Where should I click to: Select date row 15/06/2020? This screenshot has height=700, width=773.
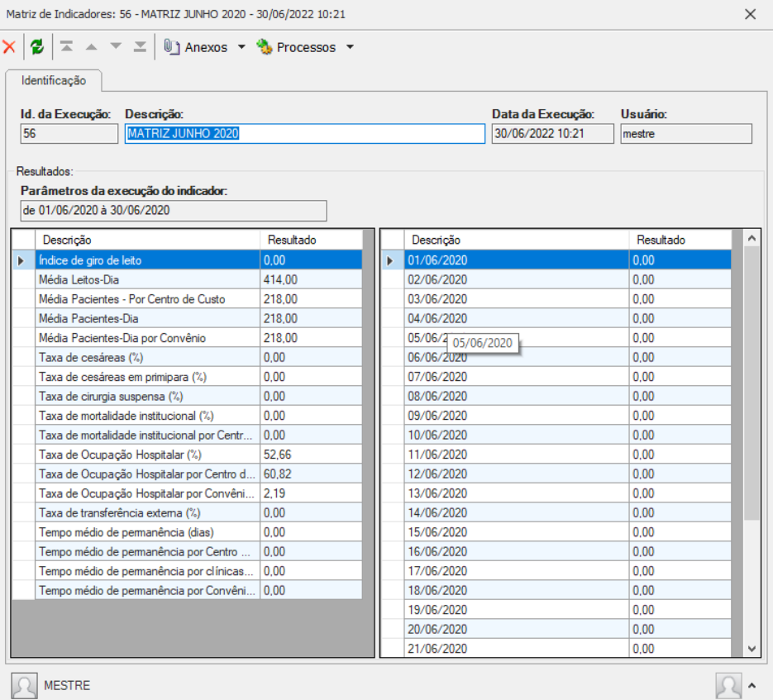pos(556,532)
